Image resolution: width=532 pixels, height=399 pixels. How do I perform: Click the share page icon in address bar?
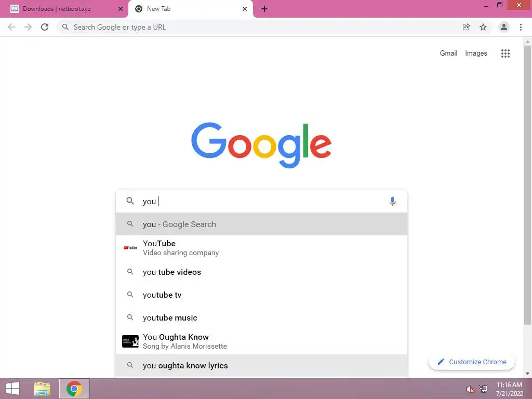click(x=467, y=27)
